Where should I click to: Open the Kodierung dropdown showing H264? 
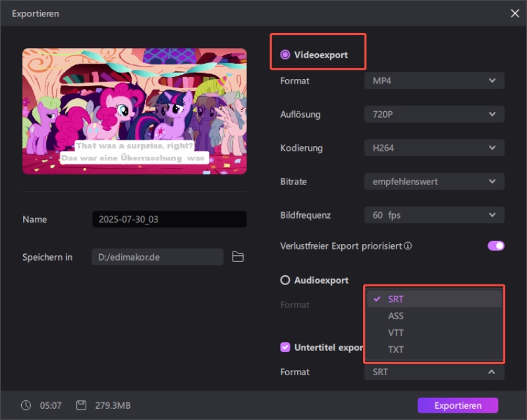[434, 148]
